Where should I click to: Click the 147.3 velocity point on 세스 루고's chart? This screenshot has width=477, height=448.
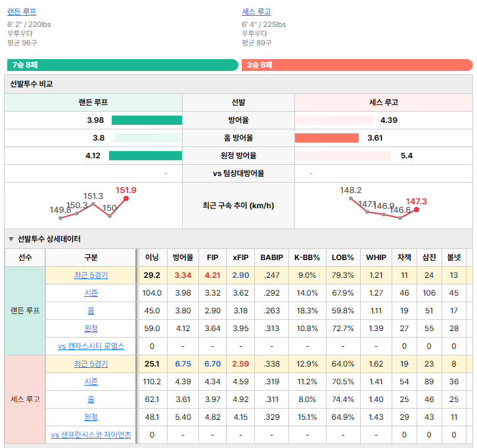417,210
